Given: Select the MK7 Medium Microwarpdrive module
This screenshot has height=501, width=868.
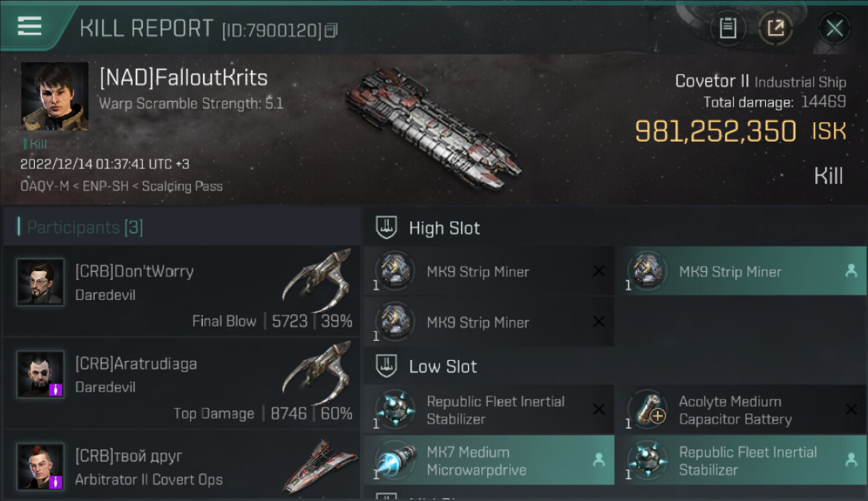Looking at the screenshot, I should pos(489,460).
